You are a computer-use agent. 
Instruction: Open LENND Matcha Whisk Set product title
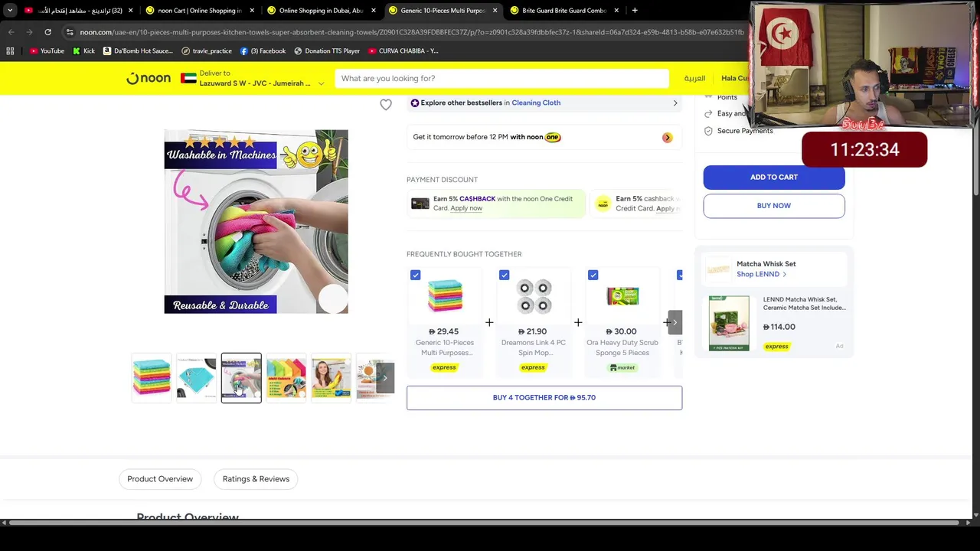[x=804, y=304]
